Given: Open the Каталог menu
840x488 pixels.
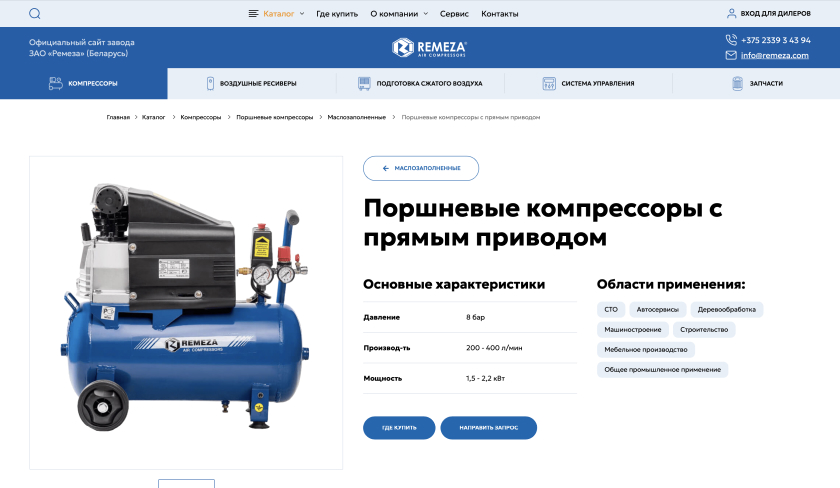Looking at the screenshot, I should [x=279, y=14].
